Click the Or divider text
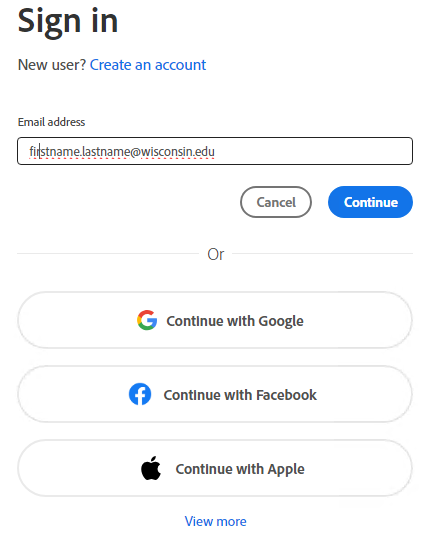This screenshot has width=436, height=536. (x=215, y=254)
